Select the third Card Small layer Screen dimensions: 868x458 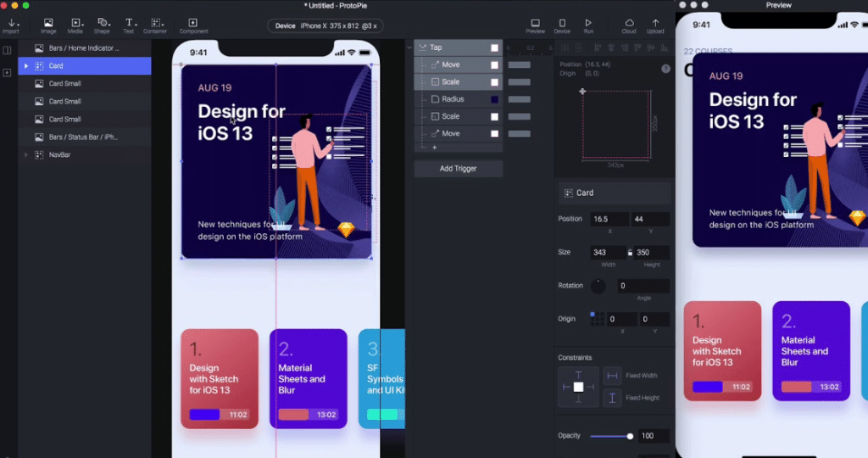[85, 119]
